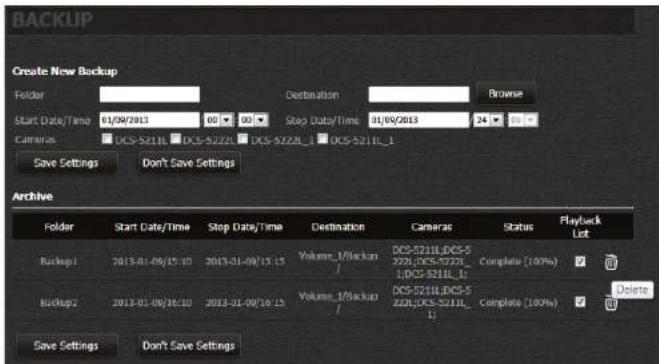Click Browse to choose a destination

(506, 94)
